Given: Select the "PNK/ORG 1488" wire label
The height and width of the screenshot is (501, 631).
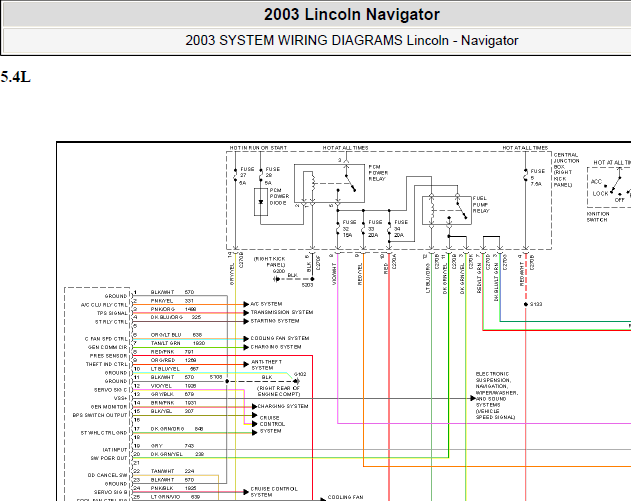Looking at the screenshot, I should pos(173,309).
